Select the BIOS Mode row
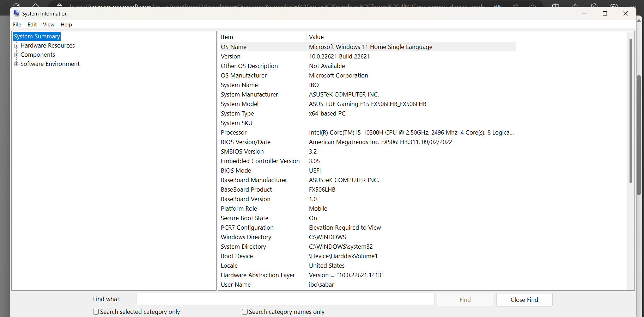This screenshot has height=317, width=644. coord(368,170)
